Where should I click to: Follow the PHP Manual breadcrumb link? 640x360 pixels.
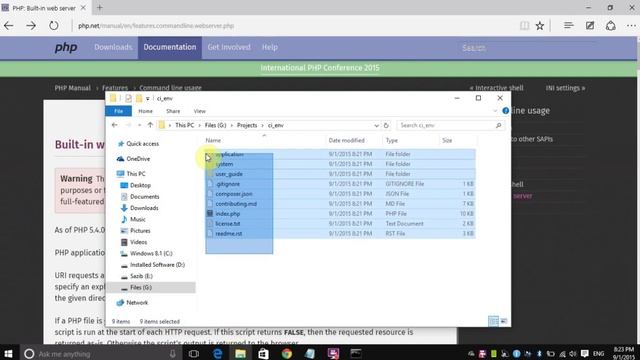[73, 88]
